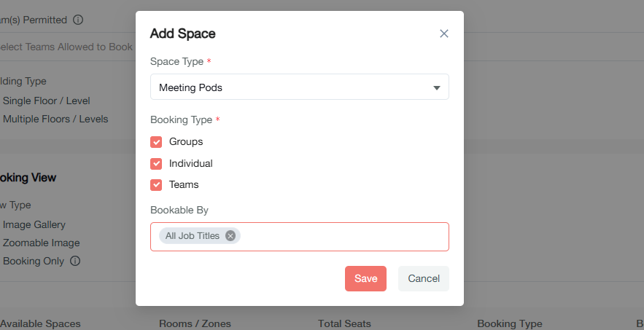The height and width of the screenshot is (330, 644).
Task: Click info icon beside Team(s) Permitted
Action: pyautogui.click(x=78, y=20)
